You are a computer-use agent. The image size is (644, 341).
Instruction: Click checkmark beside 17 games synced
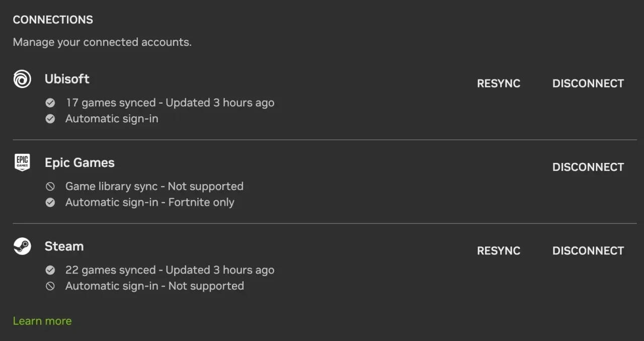point(50,103)
